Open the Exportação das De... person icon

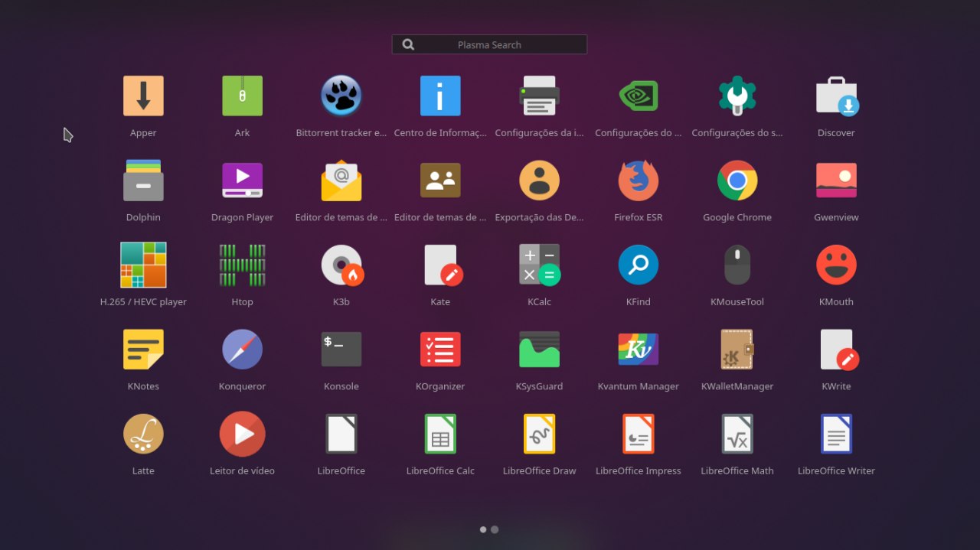coord(539,181)
